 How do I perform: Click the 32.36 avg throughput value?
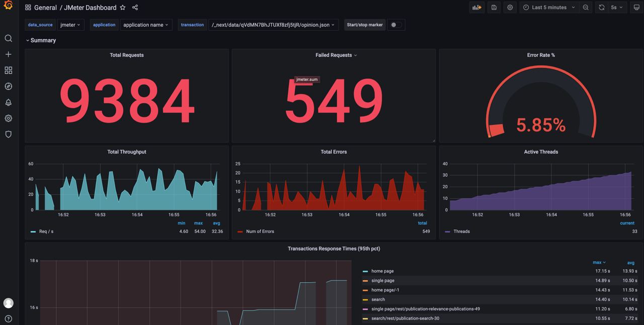tap(218, 231)
